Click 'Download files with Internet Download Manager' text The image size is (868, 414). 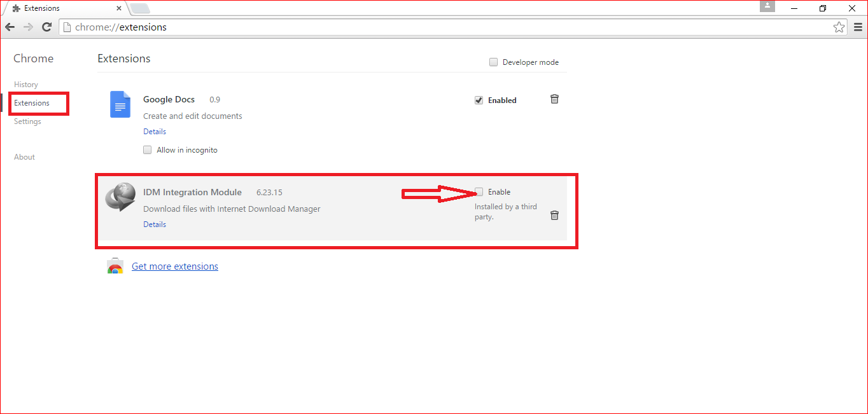tap(232, 209)
